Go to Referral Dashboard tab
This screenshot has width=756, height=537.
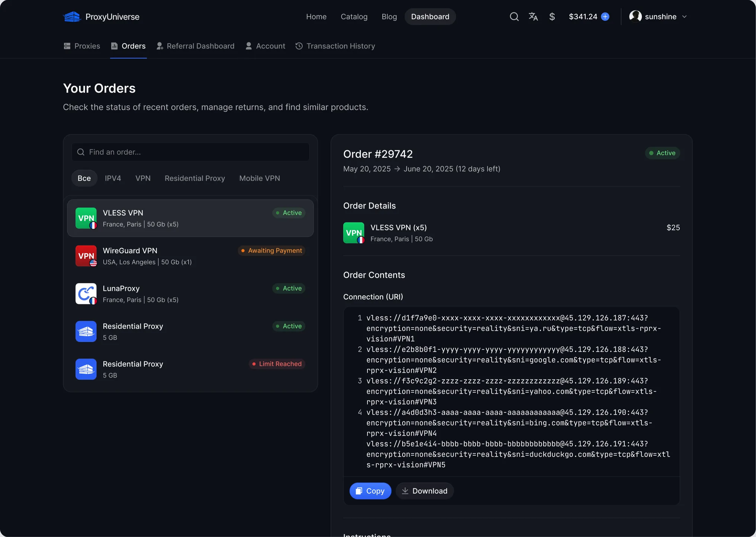pos(195,46)
